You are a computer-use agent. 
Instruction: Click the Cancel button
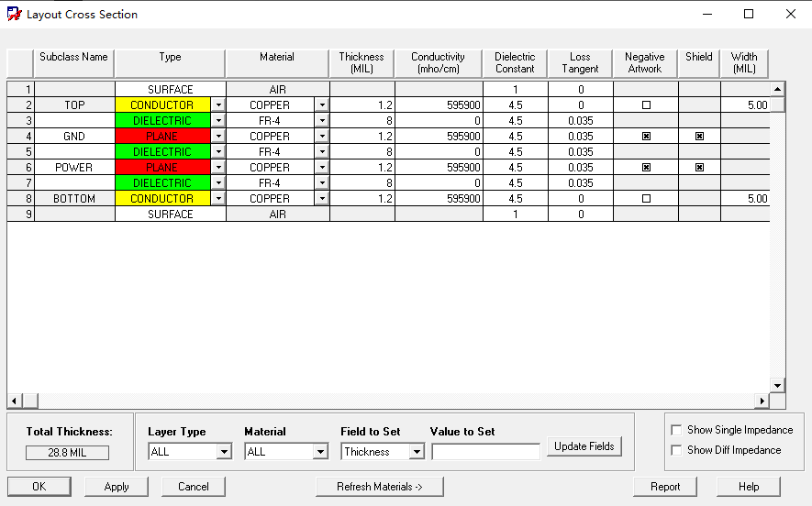click(x=194, y=487)
